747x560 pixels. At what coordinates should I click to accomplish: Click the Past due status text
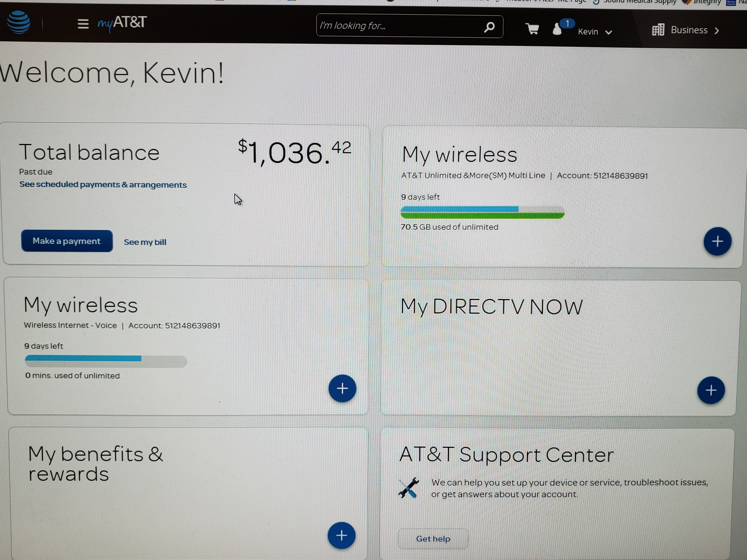36,172
